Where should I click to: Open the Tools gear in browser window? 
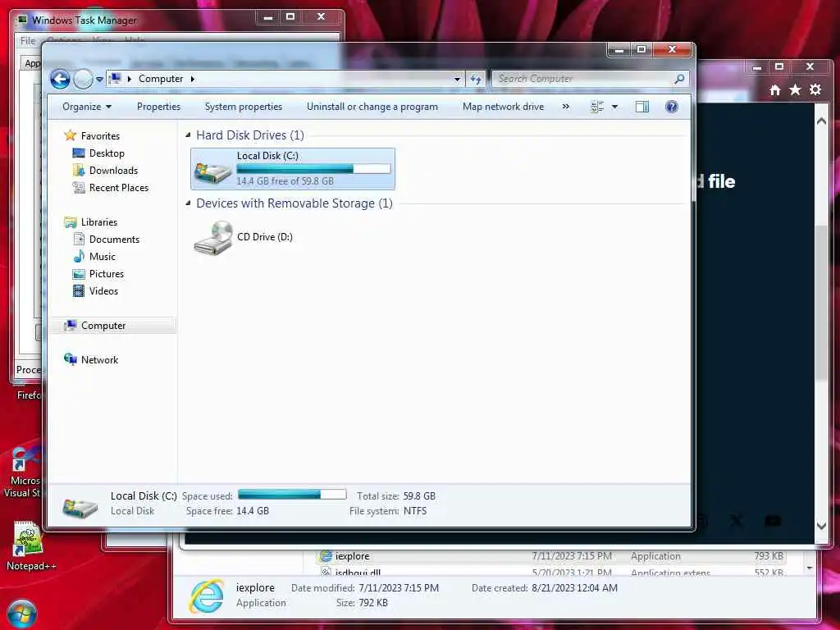(x=815, y=90)
